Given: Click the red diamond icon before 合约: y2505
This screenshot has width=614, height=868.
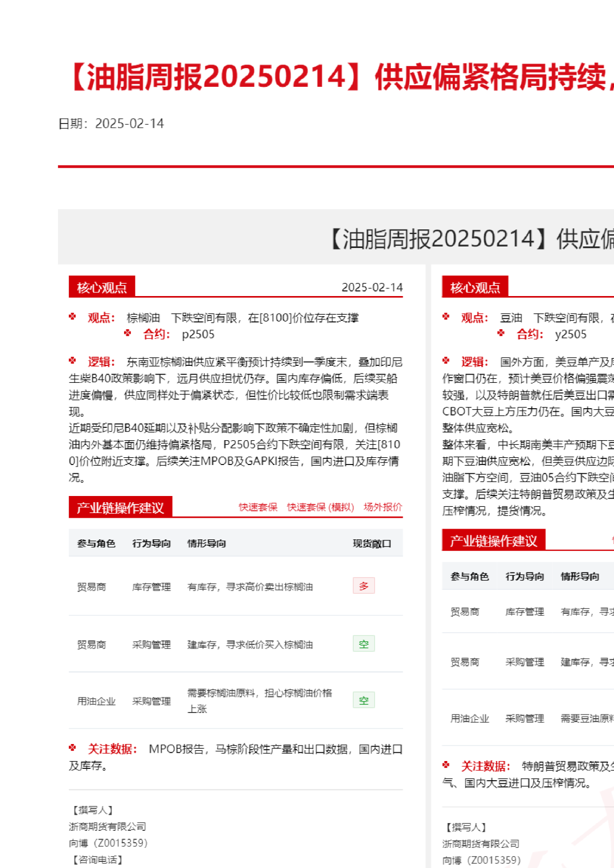Looking at the screenshot, I should (501, 333).
